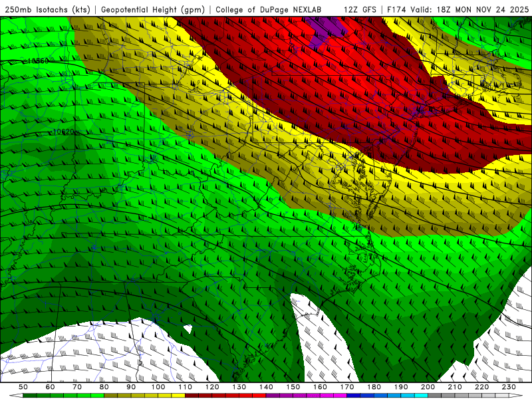Click the 'Geopotential Height (gpm)' header label
Image resolution: width=532 pixels, height=399 pixels.
153,9
